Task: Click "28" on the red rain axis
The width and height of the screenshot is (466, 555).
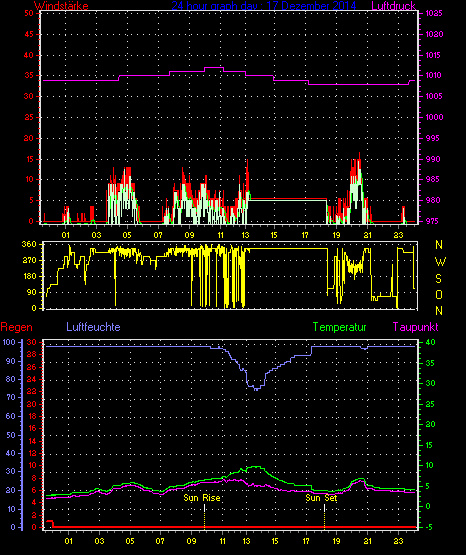Action: click(32, 354)
